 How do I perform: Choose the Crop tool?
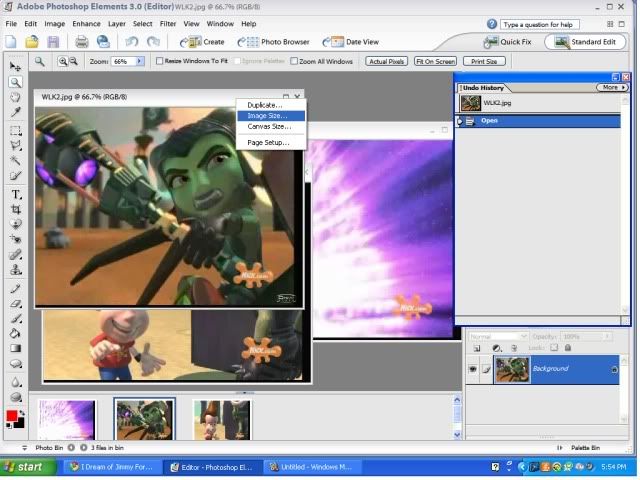coord(15,209)
